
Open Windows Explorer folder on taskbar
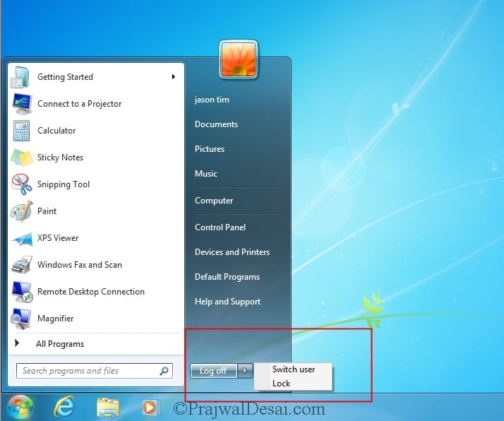[x=108, y=408]
